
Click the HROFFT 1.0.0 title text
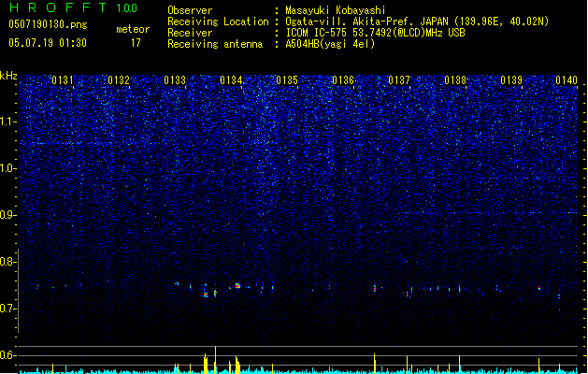click(x=74, y=7)
